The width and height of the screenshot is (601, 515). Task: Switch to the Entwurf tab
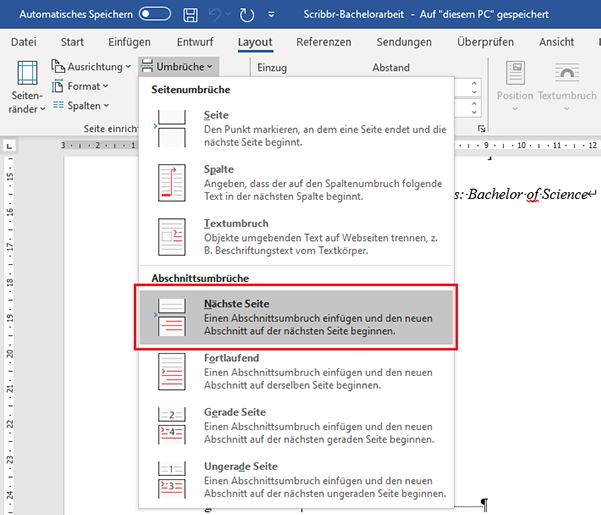point(195,42)
